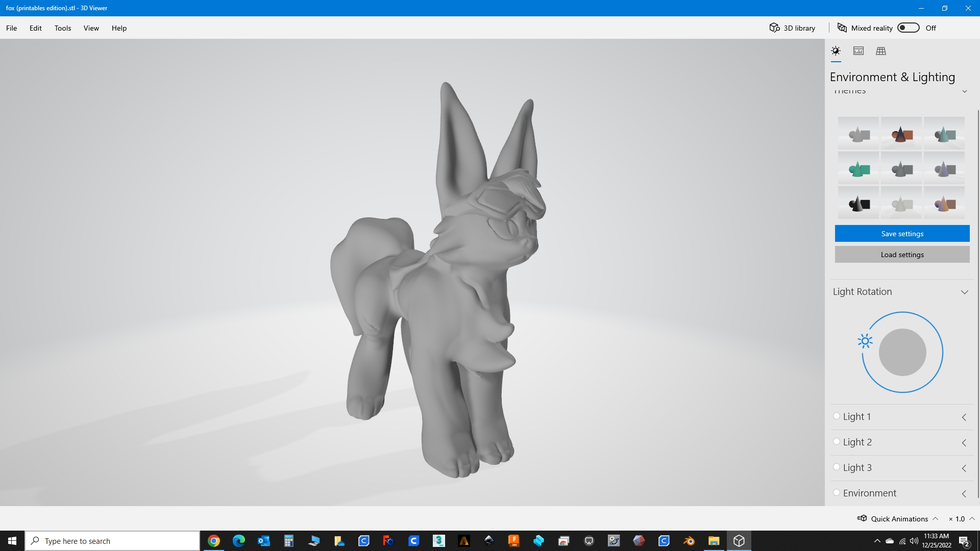The width and height of the screenshot is (980, 551).
Task: Open the Stats & Shading panel icon
Action: click(x=859, y=51)
